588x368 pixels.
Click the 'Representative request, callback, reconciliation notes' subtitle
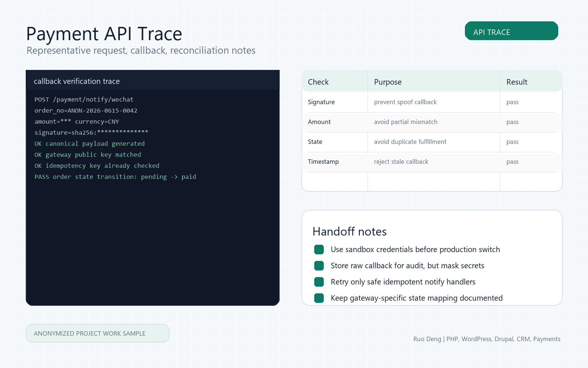point(141,50)
